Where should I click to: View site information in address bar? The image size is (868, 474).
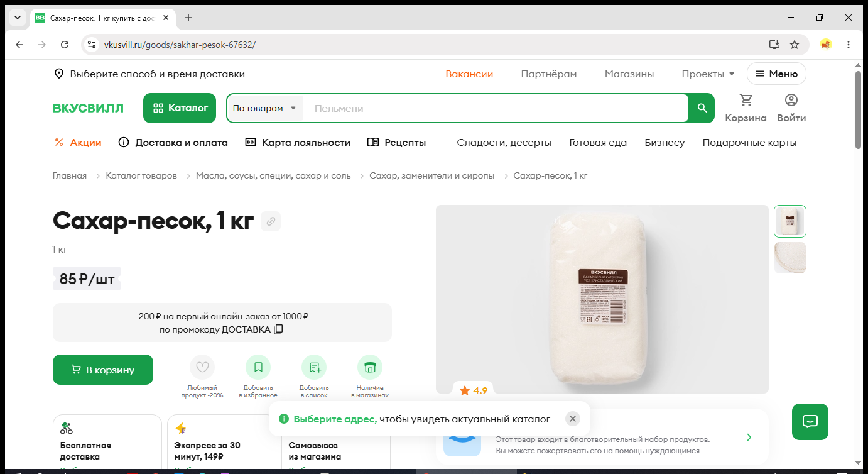[x=92, y=45]
